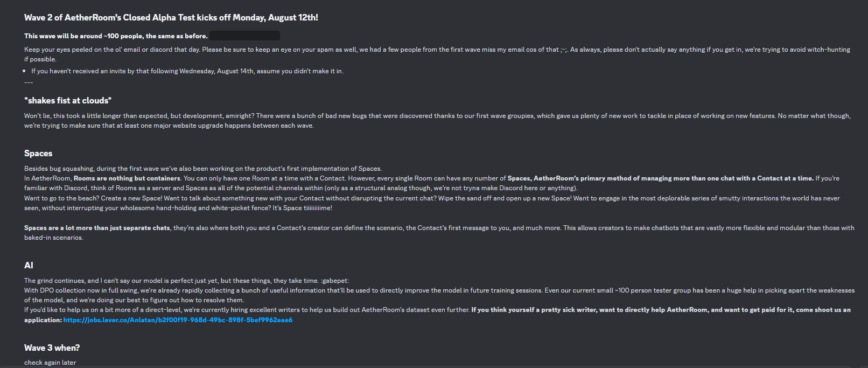The width and height of the screenshot is (868, 368).
Task: Click the ":gabepet:" emoji text
Action: coord(335,281)
